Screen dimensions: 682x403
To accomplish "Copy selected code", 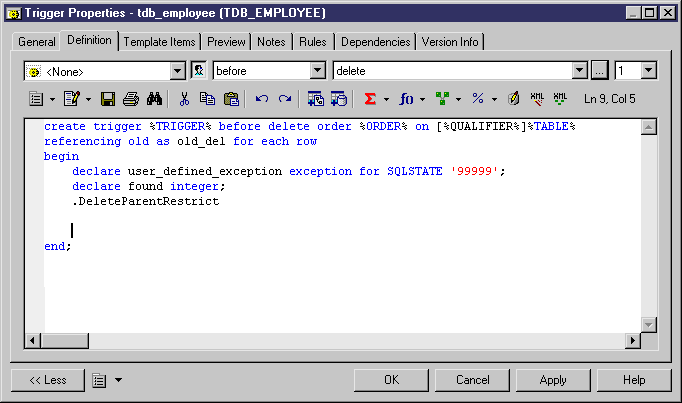I will click(207, 99).
